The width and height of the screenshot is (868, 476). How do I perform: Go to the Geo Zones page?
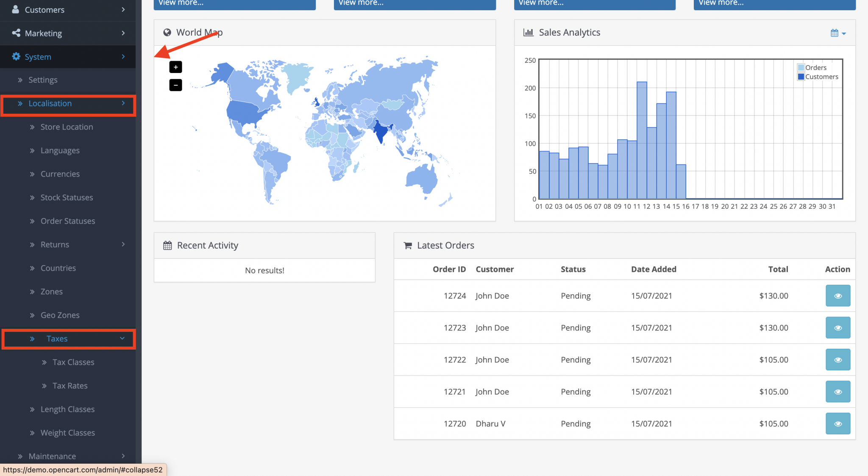(x=60, y=315)
